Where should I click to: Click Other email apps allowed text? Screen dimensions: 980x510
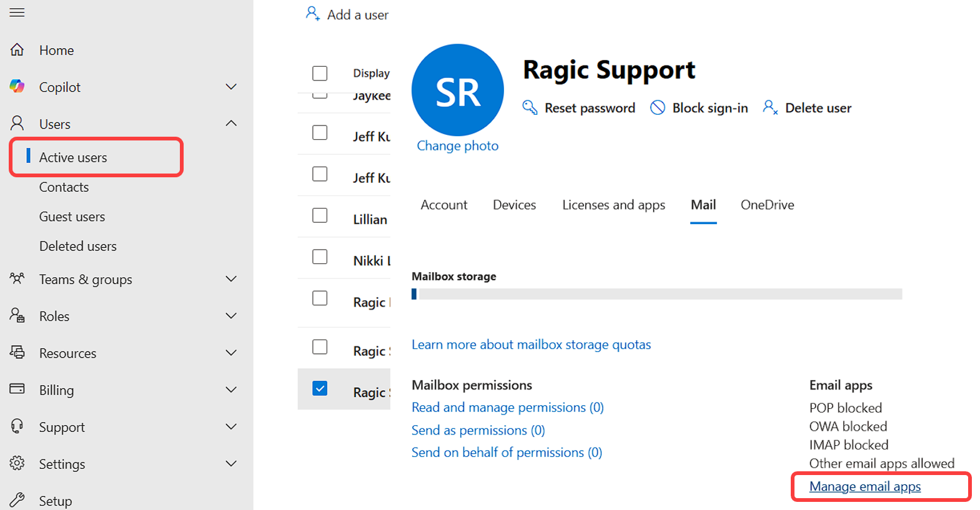882,463
